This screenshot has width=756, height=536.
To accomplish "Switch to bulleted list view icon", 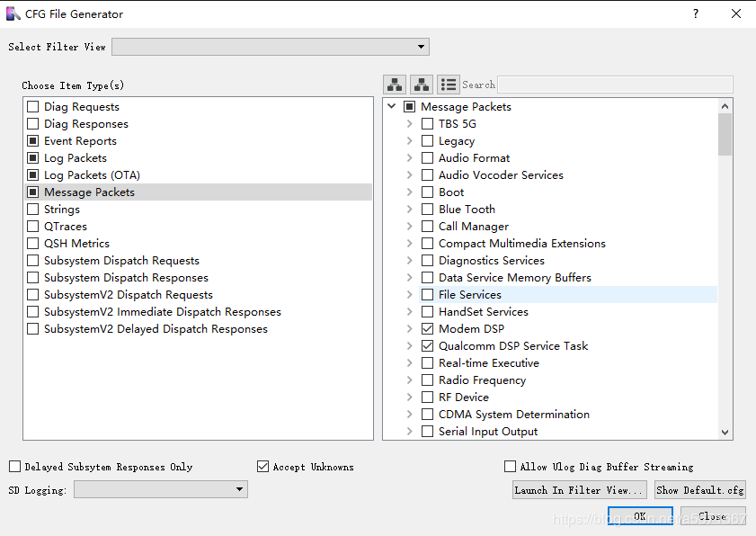I will (449, 85).
